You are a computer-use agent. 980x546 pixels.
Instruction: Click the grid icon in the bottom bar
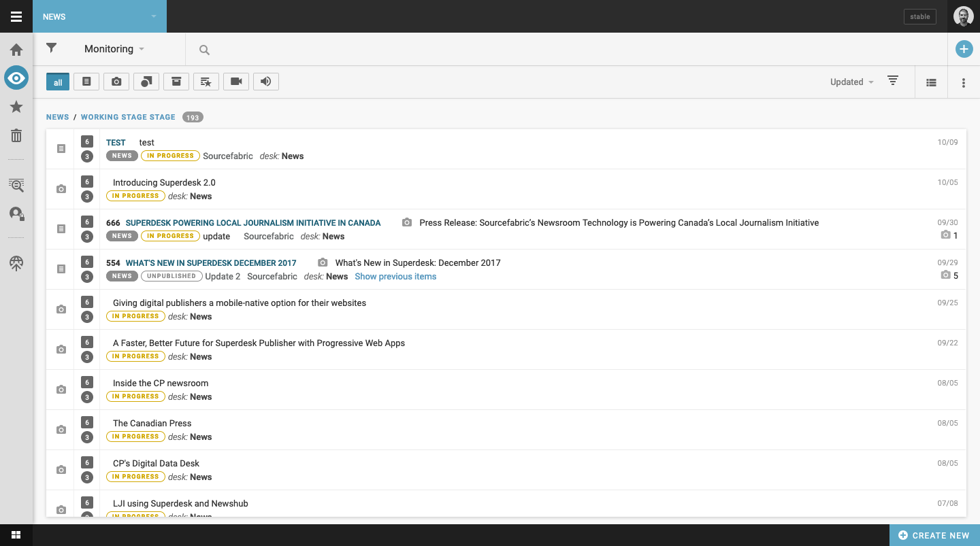[16, 535]
